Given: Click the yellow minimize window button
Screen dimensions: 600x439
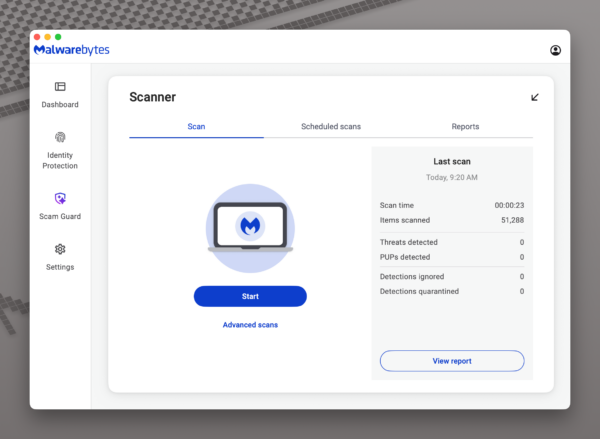Looking at the screenshot, I should [47, 37].
